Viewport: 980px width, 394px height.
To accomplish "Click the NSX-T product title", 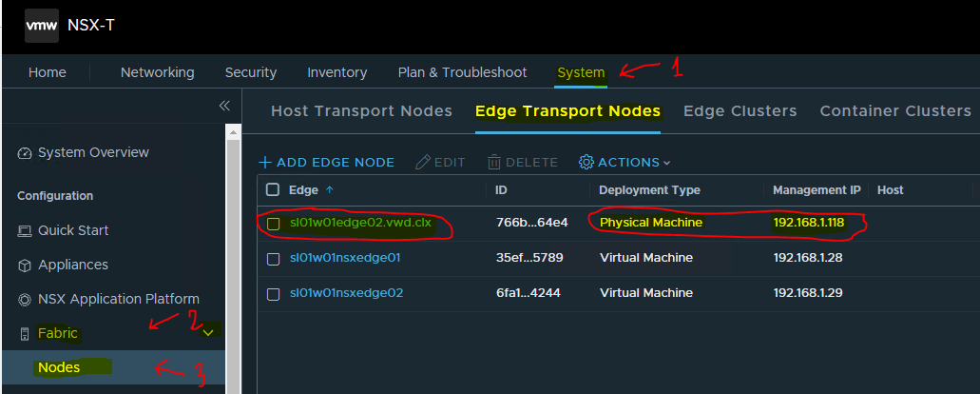I will coord(91,26).
